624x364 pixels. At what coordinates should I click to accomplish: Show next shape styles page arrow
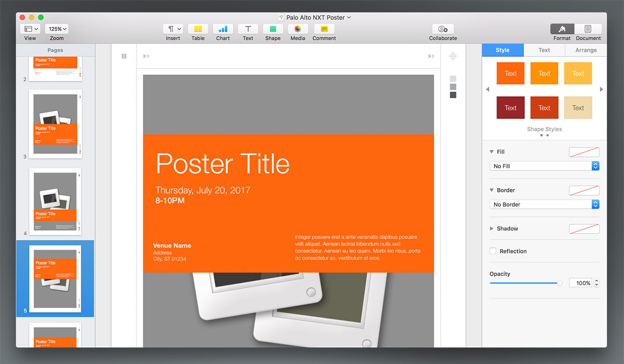pos(601,90)
